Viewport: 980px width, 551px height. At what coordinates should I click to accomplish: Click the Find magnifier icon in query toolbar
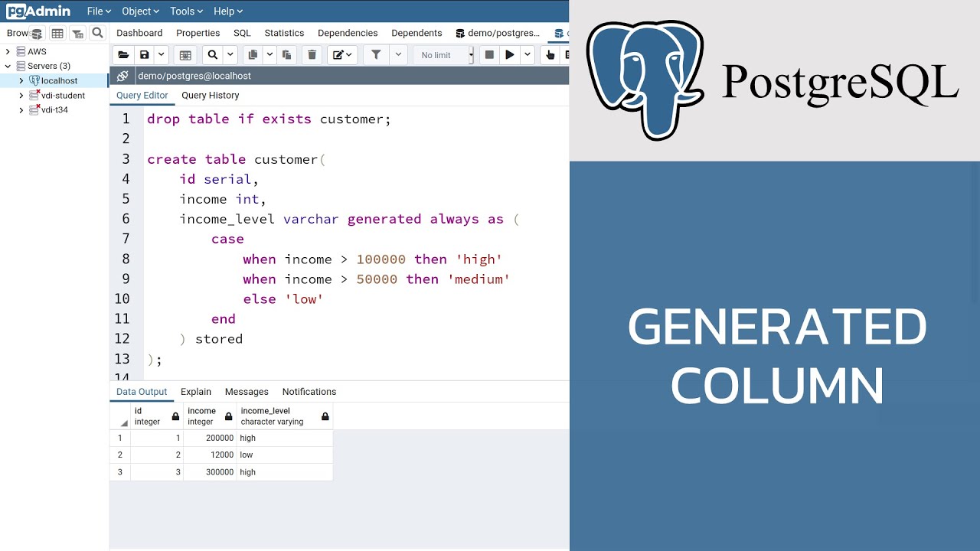click(x=212, y=55)
